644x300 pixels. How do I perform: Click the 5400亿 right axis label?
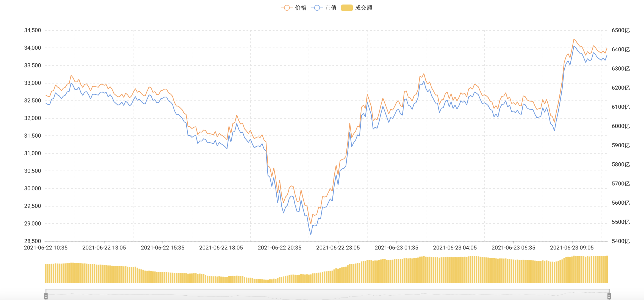coord(621,241)
